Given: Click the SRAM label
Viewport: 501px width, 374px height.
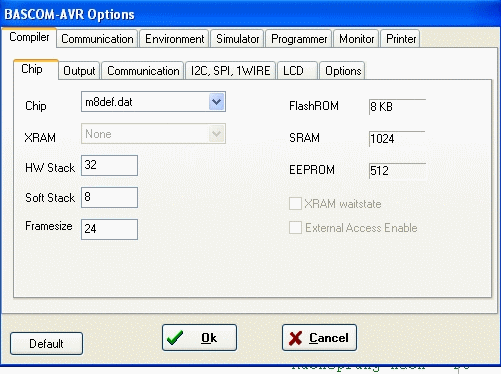Looking at the screenshot, I should click(x=304, y=138).
